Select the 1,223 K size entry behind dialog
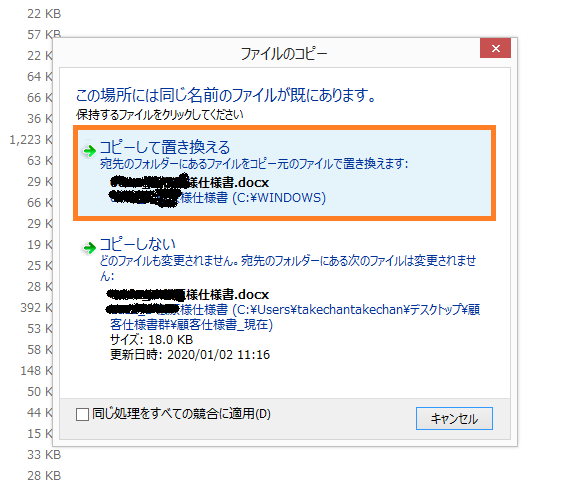 click(31, 140)
